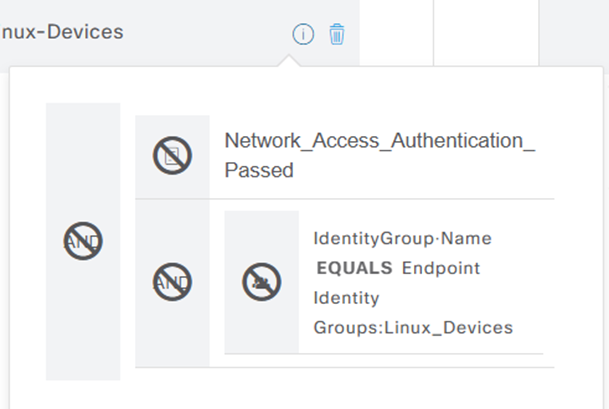
Task: Click the empty cell right of the trash icon
Action: 396,32
